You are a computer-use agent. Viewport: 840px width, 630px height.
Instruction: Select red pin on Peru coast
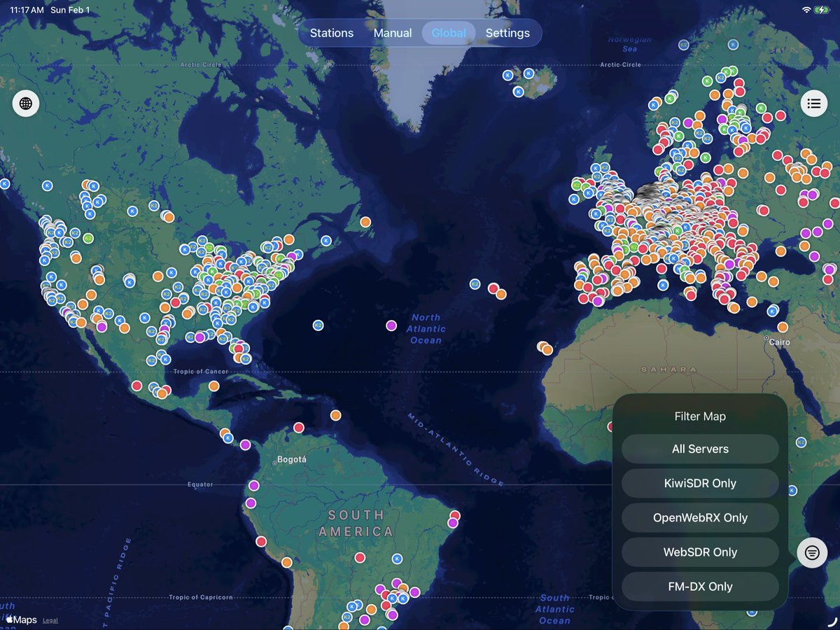(261, 541)
